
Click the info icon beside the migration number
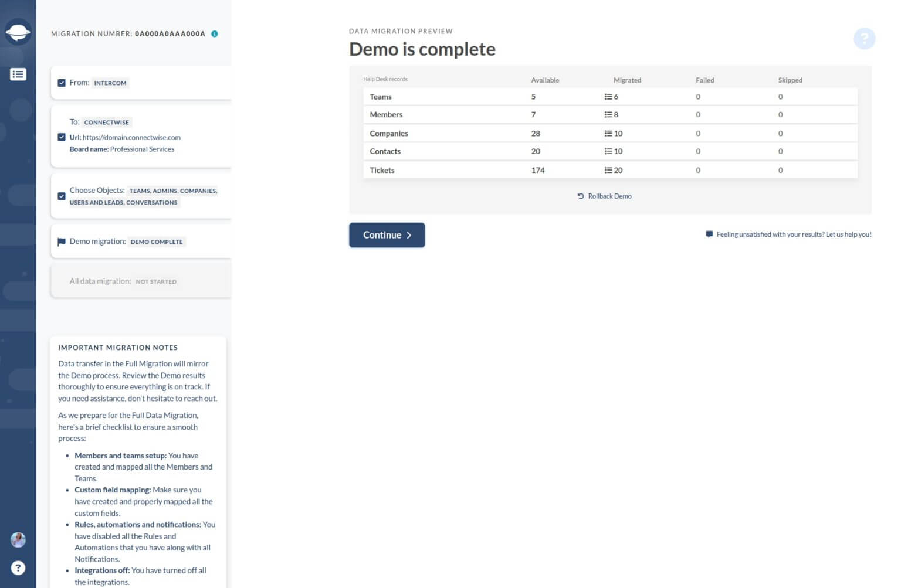(x=215, y=33)
